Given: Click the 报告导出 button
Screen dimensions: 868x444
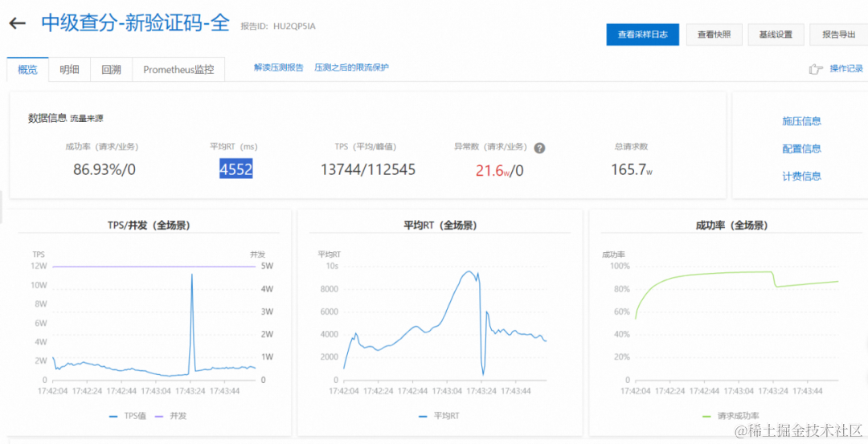Looking at the screenshot, I should (x=838, y=35).
